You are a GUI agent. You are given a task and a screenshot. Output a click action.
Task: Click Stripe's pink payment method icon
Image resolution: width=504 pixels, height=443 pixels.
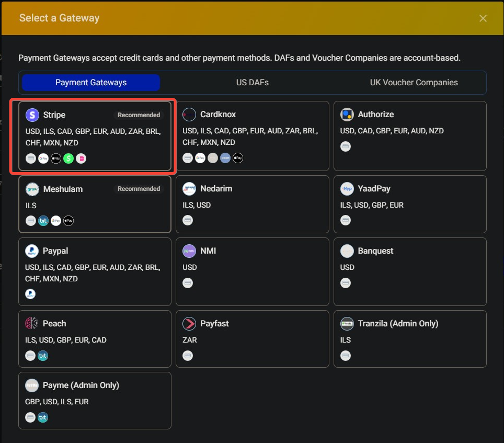pos(81,158)
